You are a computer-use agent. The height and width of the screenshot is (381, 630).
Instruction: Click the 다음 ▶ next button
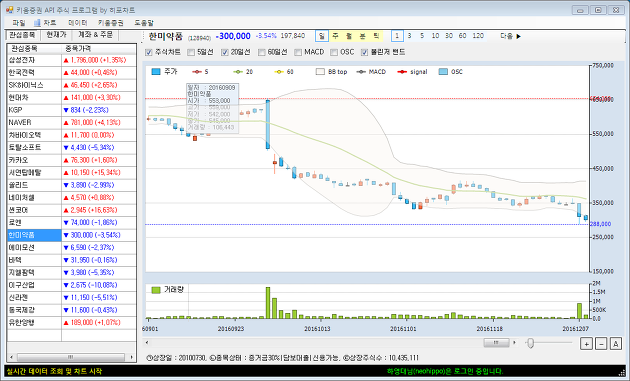click(510, 36)
